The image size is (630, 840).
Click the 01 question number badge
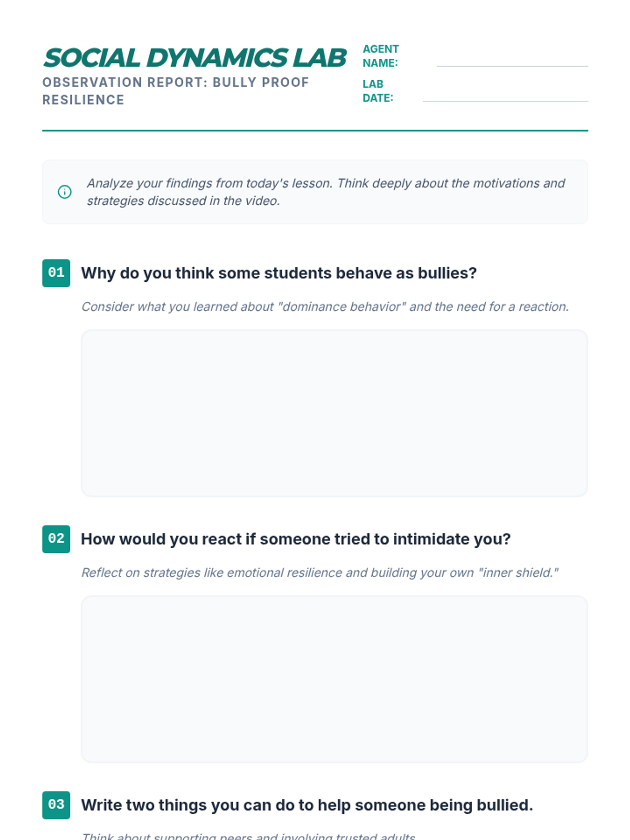pos(56,273)
